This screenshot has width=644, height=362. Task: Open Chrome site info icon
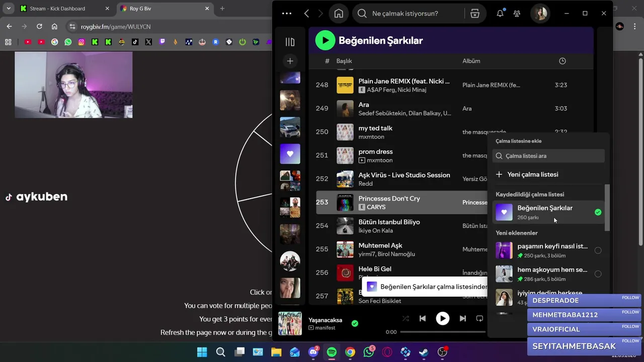[72, 27]
